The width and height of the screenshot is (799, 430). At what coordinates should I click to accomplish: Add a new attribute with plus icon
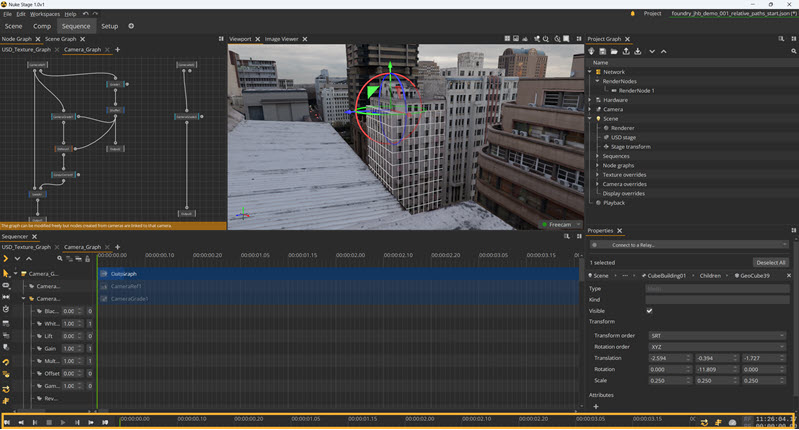pyautogui.click(x=596, y=407)
